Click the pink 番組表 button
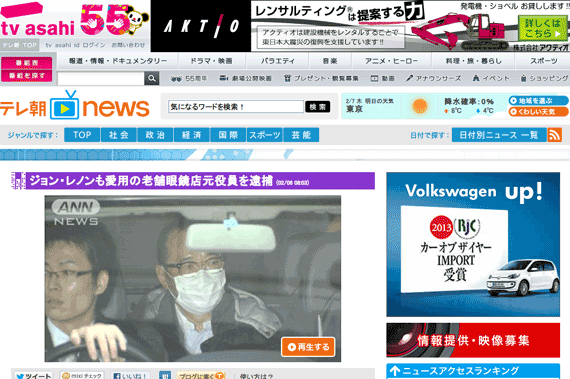 point(27,63)
